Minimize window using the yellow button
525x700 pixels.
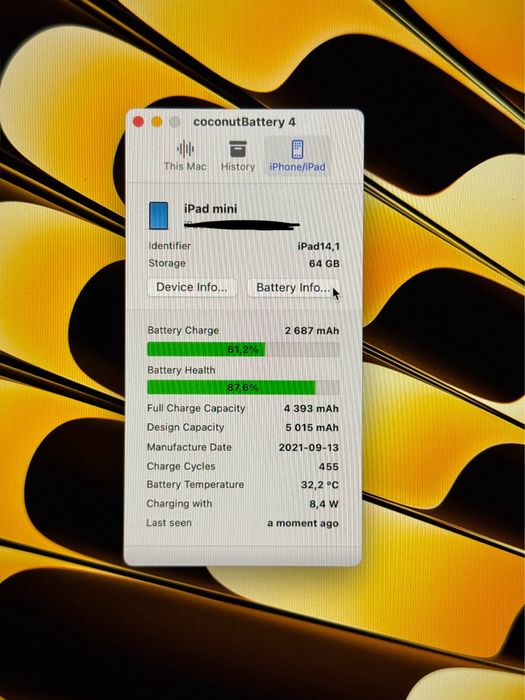click(157, 121)
